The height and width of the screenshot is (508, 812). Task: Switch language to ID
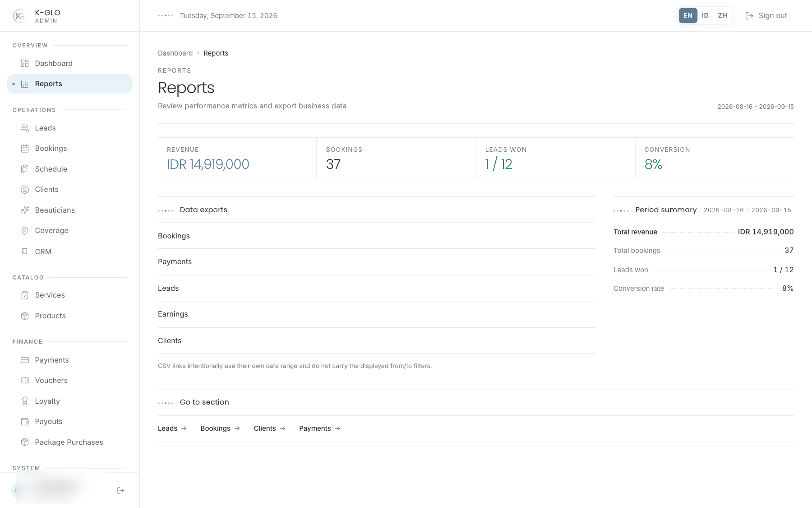[705, 15]
